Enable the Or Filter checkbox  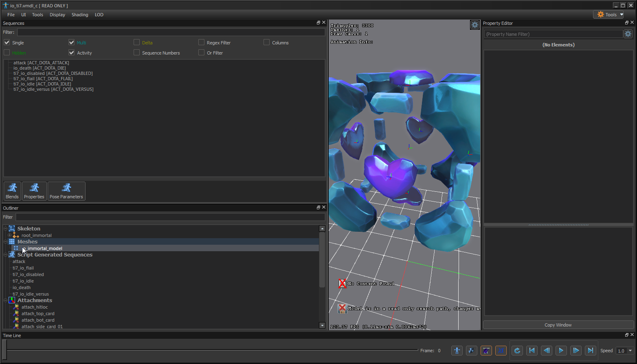(201, 53)
